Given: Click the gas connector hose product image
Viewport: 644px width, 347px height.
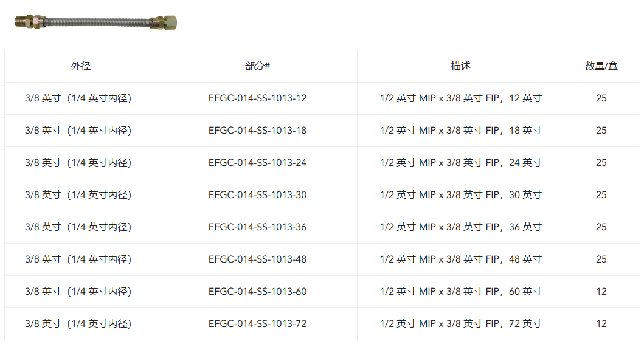Looking at the screenshot, I should [x=95, y=22].
